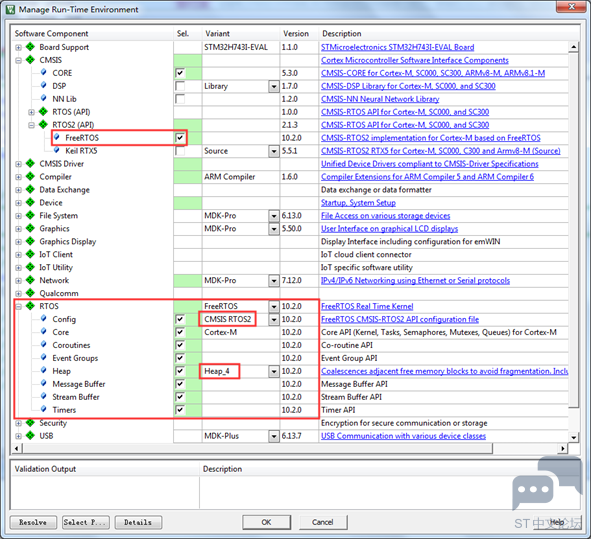591x539 pixels.
Task: Open the USB MDK-Plus variant dropdown
Action: (x=274, y=436)
